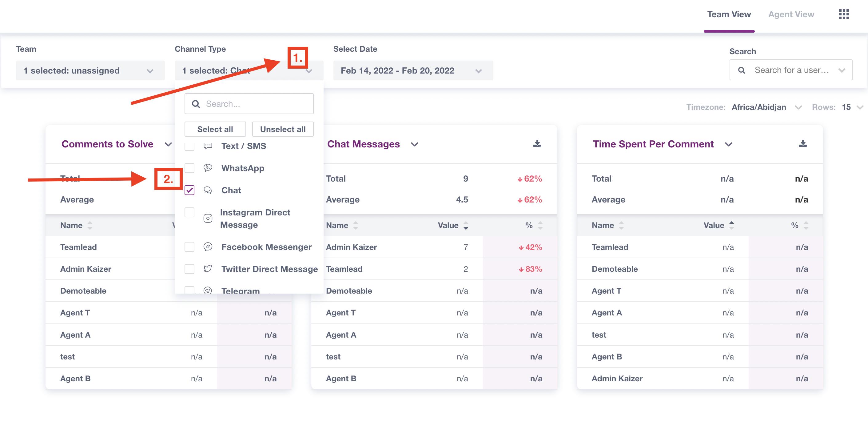This screenshot has height=421, width=868.
Task: Select the WhatsApp channel option
Action: tap(243, 168)
